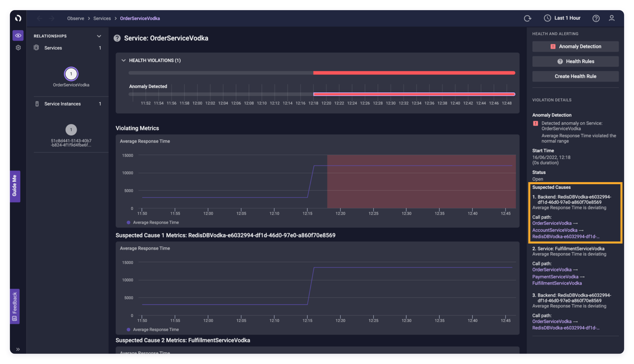Click the Feedback tab icon
634x364 pixels.
[x=14, y=318]
